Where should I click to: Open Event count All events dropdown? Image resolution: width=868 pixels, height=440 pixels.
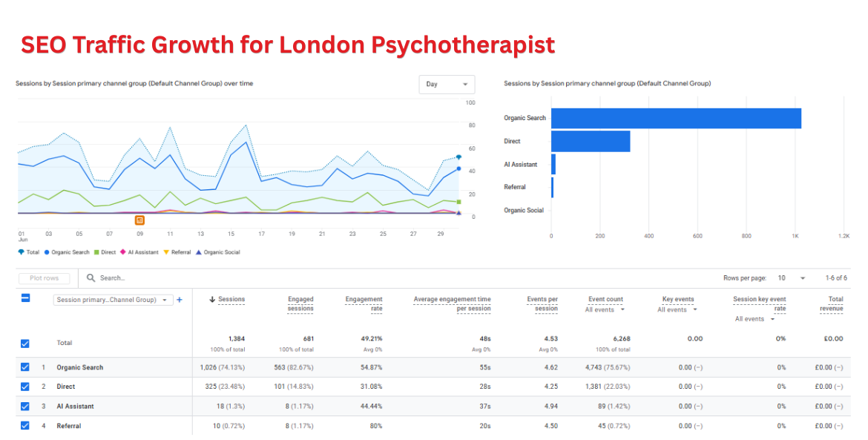tap(605, 310)
